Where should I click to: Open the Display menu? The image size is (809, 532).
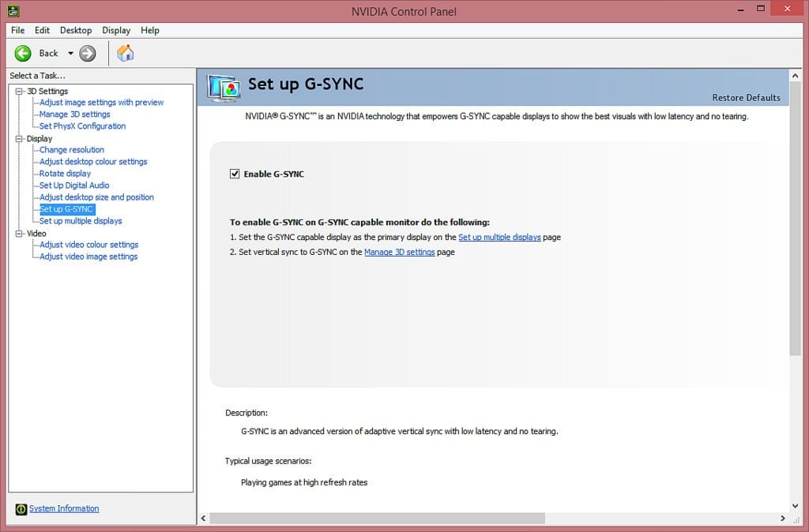coord(116,31)
